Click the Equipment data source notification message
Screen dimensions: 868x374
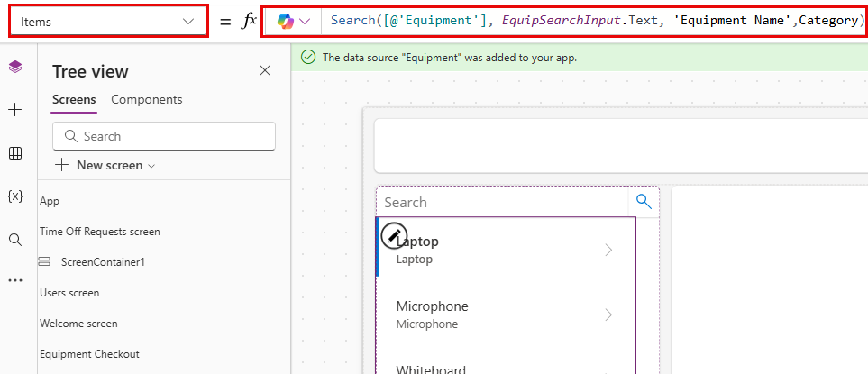click(x=450, y=57)
